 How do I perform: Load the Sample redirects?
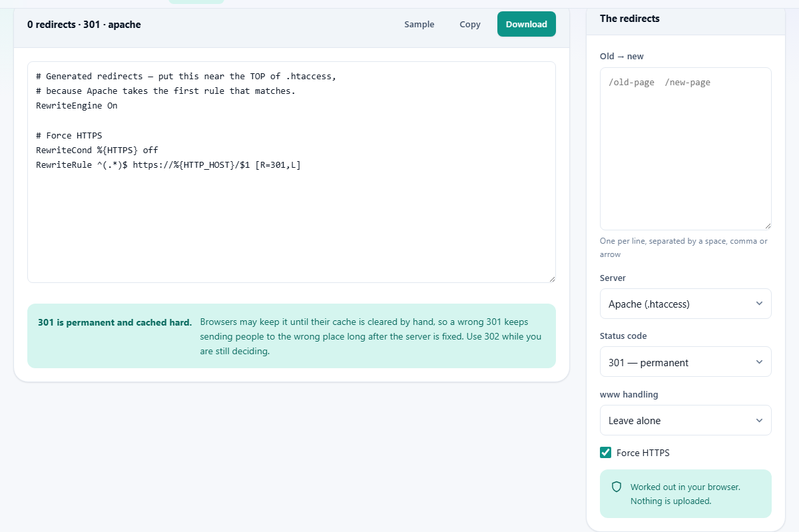pyautogui.click(x=419, y=24)
